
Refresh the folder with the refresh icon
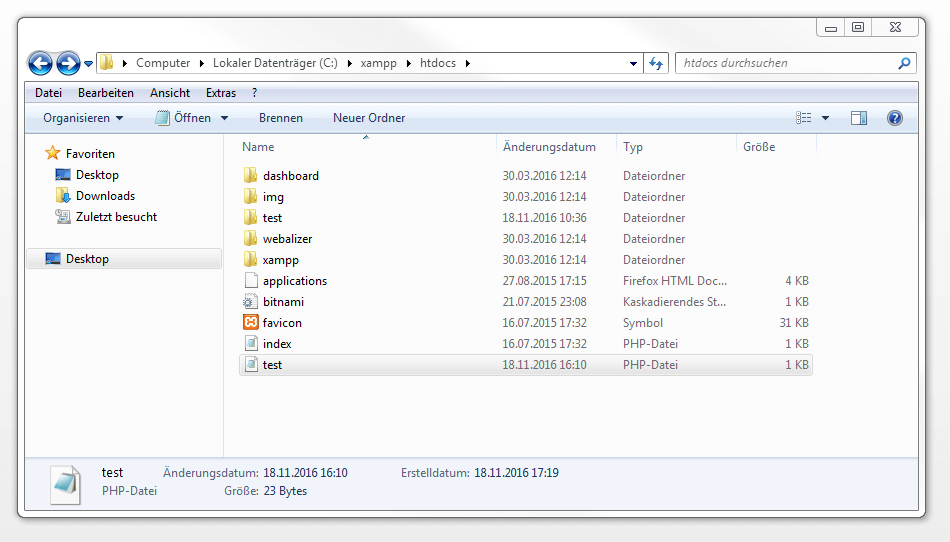(656, 63)
